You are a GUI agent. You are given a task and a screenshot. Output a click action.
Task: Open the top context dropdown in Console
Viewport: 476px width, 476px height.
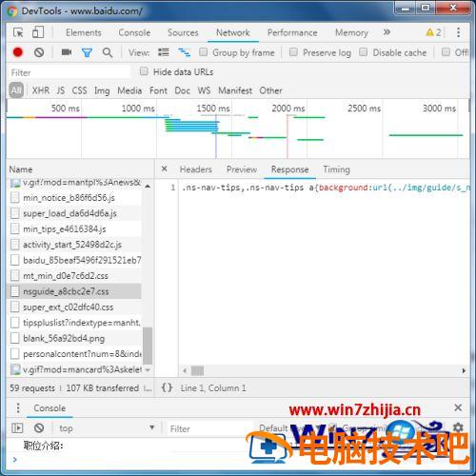[x=107, y=428]
